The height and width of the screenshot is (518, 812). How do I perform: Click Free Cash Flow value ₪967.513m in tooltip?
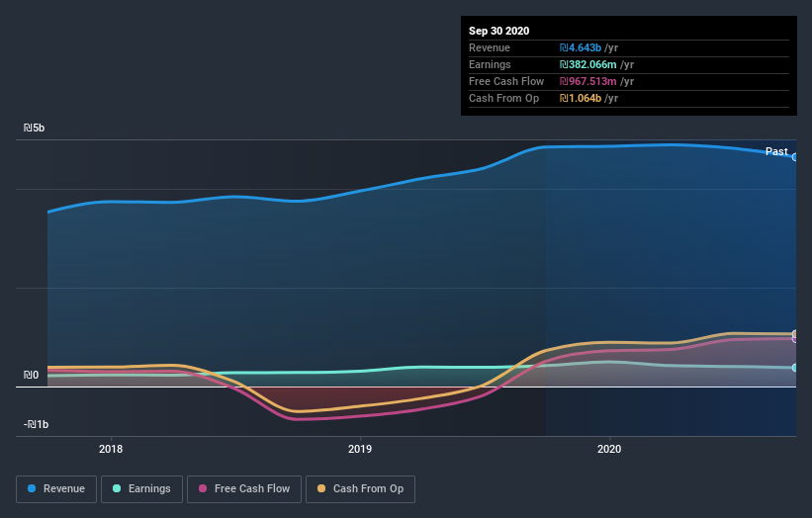tap(587, 81)
